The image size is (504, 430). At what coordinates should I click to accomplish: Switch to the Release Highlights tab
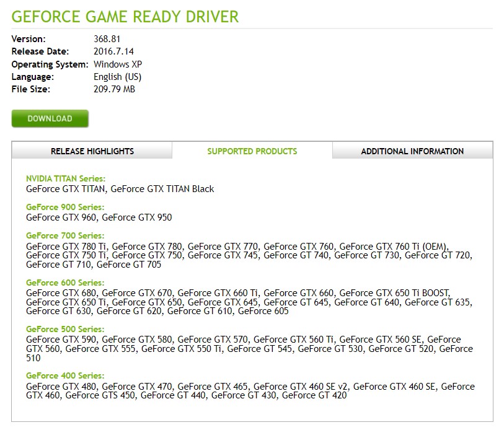(92, 151)
